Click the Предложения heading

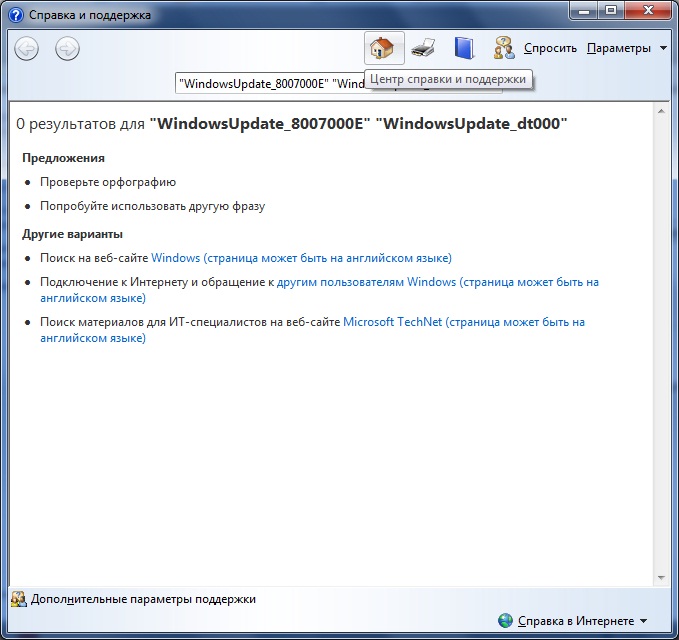(x=63, y=158)
